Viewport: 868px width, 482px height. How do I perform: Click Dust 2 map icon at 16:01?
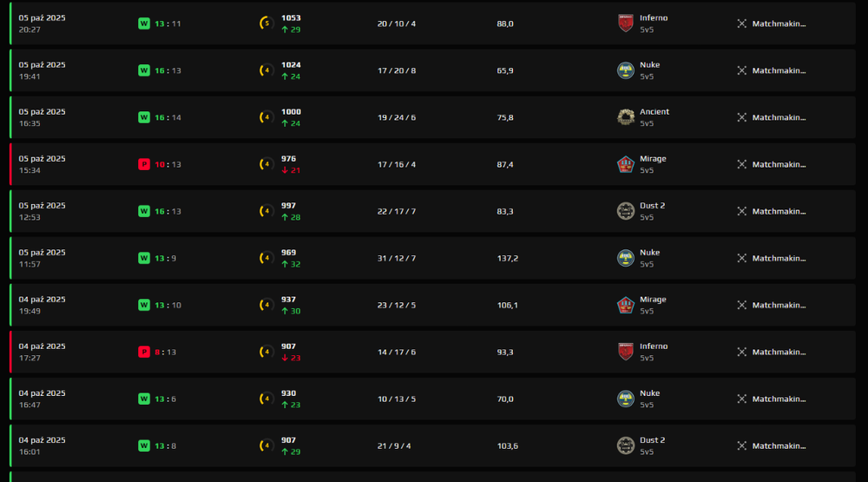click(626, 446)
